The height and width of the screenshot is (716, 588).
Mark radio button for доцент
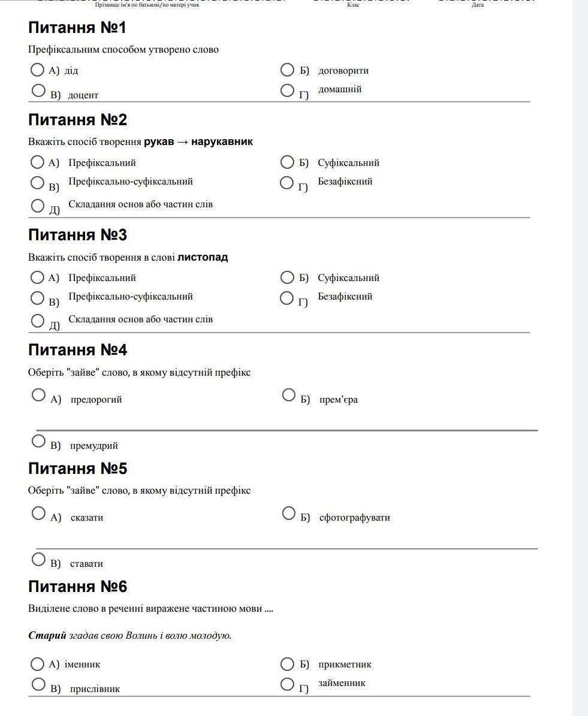point(38,90)
